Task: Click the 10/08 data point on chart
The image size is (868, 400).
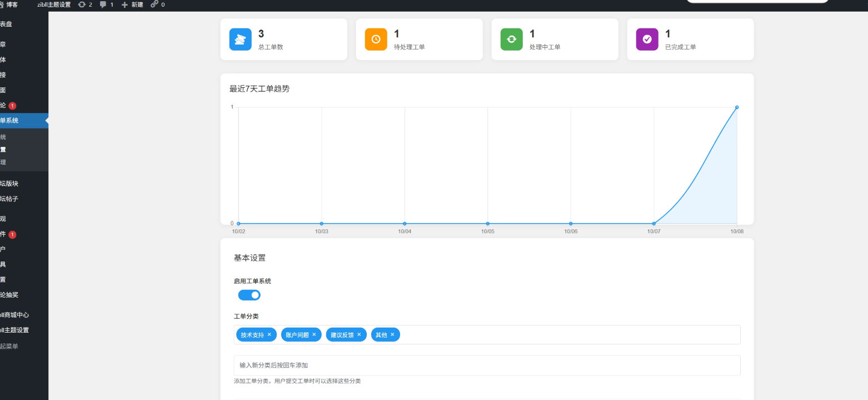Action: pos(737,107)
